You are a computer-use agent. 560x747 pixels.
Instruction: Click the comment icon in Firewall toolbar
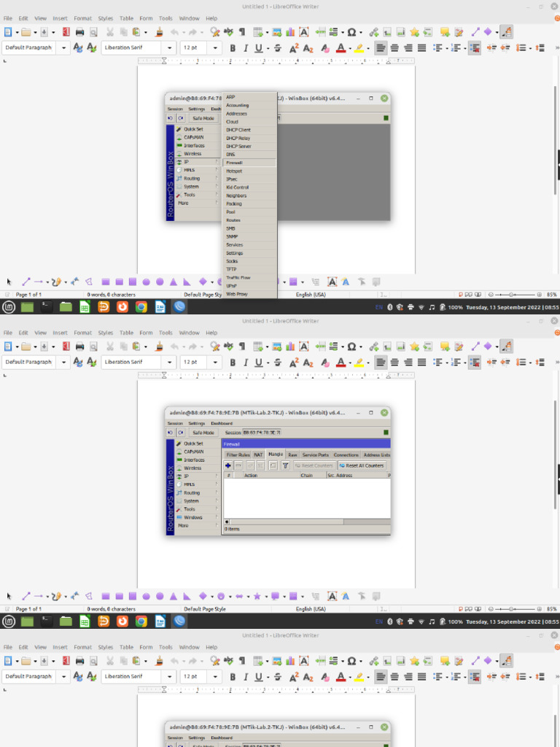[273, 465]
